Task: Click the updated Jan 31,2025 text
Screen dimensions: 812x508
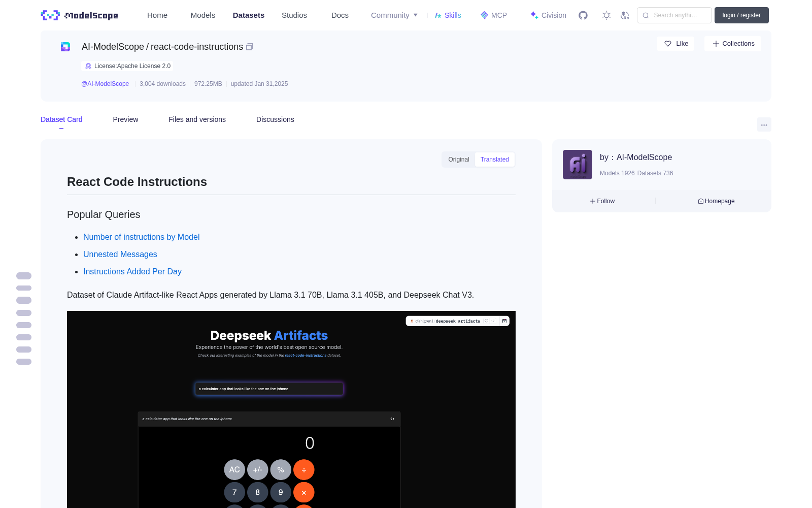Action: point(259,84)
